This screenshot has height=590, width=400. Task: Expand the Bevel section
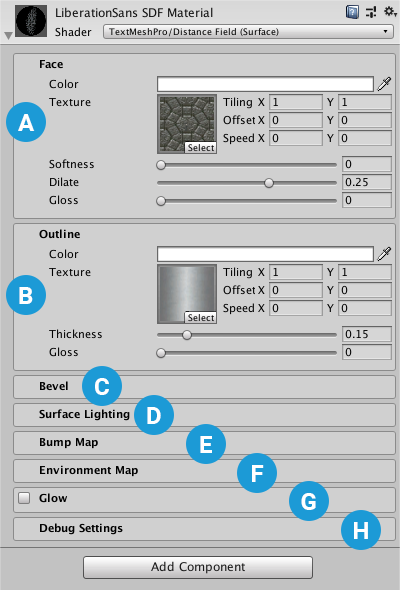[x=204, y=386]
